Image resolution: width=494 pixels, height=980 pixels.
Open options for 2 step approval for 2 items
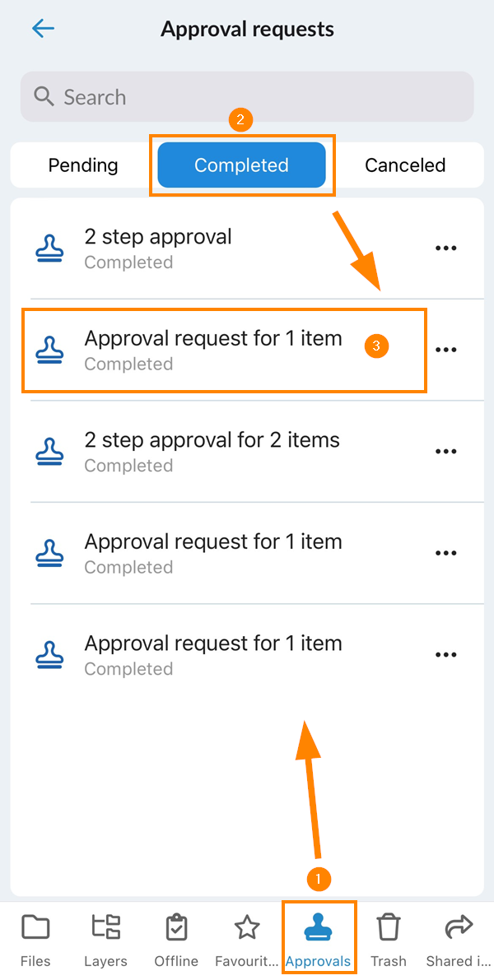(445, 451)
